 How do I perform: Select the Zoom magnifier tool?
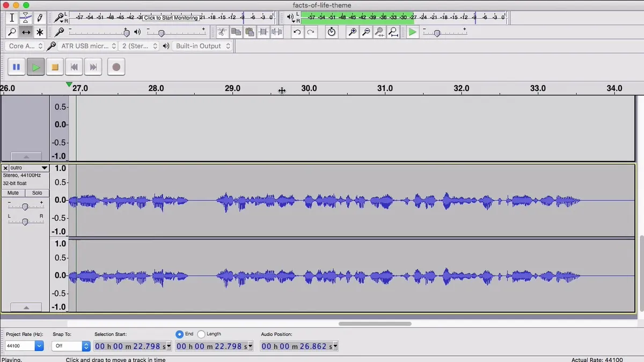point(12,32)
